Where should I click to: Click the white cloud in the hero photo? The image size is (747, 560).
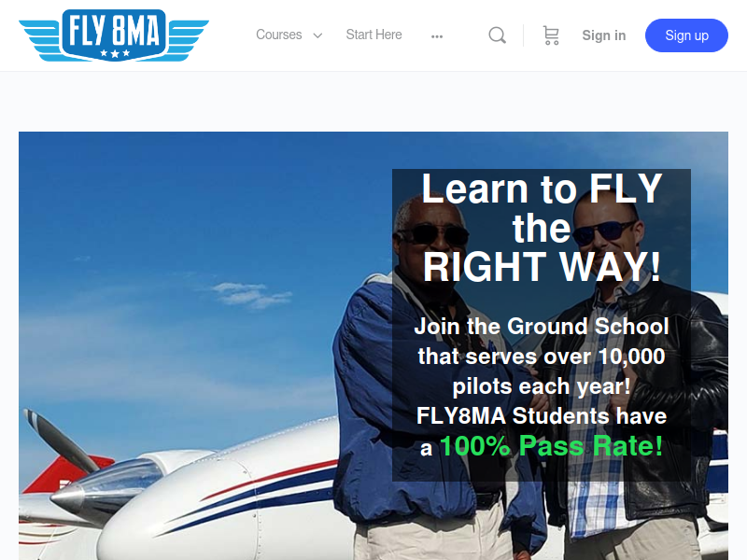coord(251,294)
